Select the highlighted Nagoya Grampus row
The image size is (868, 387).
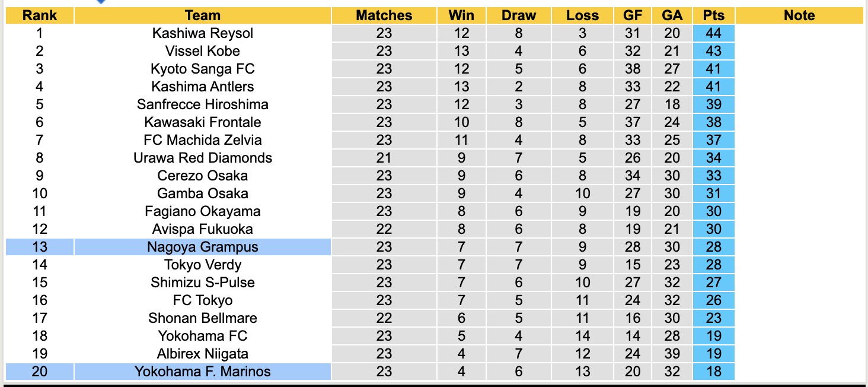tap(202, 247)
